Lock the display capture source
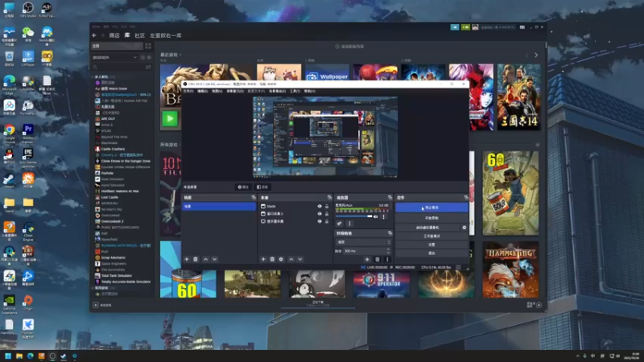 [327, 221]
